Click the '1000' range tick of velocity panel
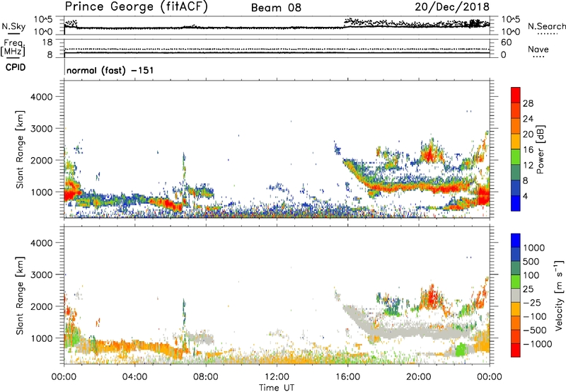The height and width of the screenshot is (392, 566). [x=42, y=338]
